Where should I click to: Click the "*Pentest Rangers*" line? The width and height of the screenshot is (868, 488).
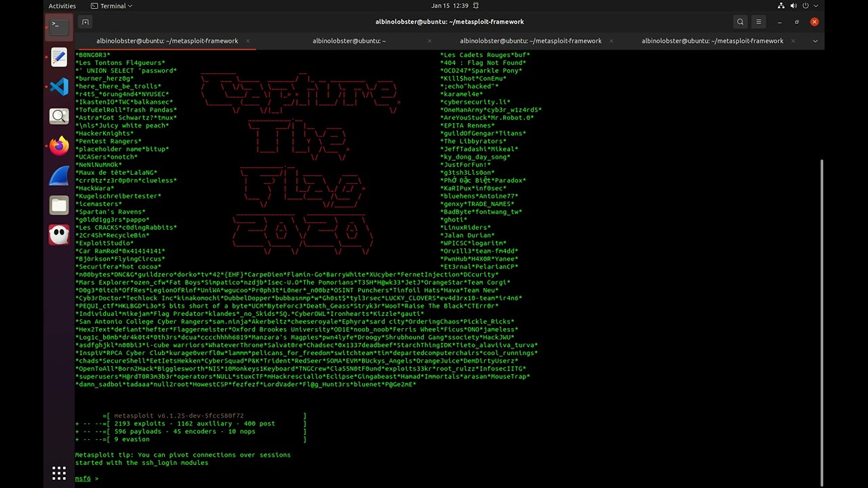108,142
